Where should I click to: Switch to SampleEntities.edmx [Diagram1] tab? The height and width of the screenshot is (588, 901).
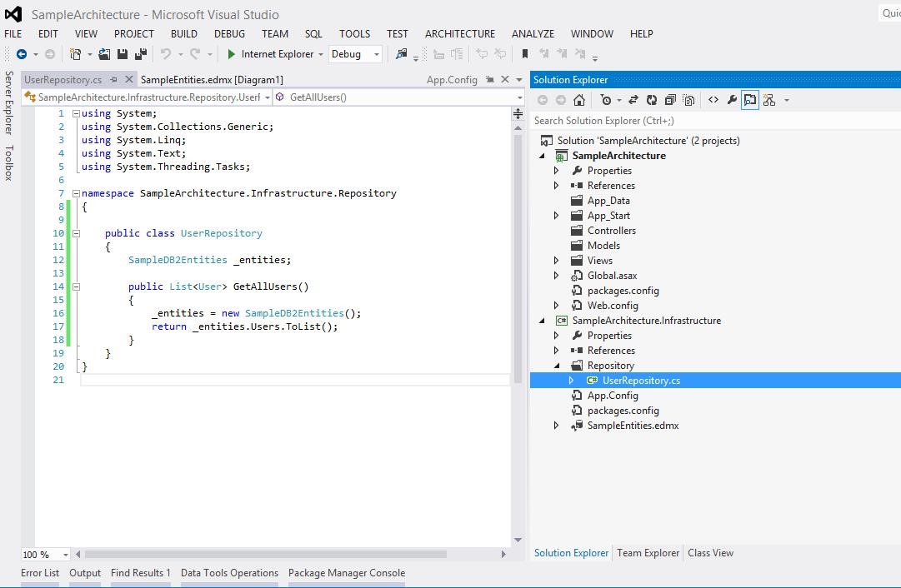coord(212,80)
